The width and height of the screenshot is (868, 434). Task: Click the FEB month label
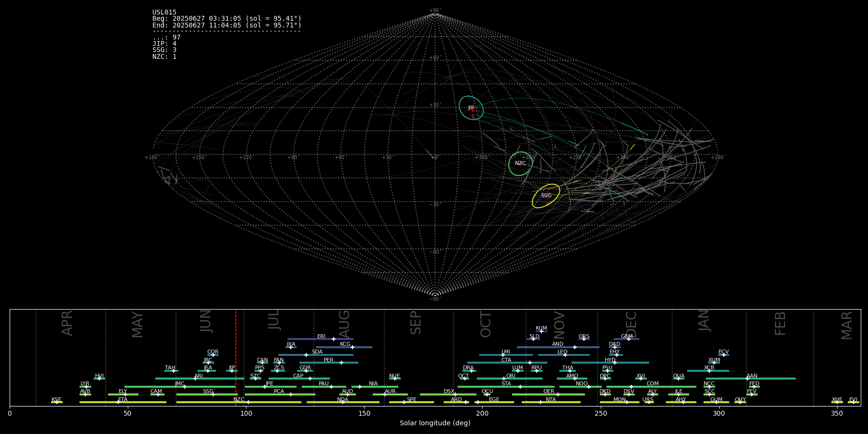tap(780, 323)
